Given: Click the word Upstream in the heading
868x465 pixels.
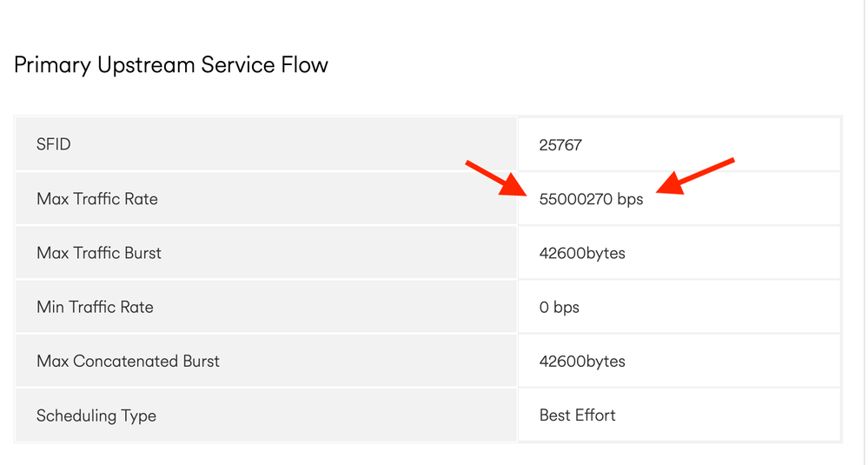Looking at the screenshot, I should (146, 65).
